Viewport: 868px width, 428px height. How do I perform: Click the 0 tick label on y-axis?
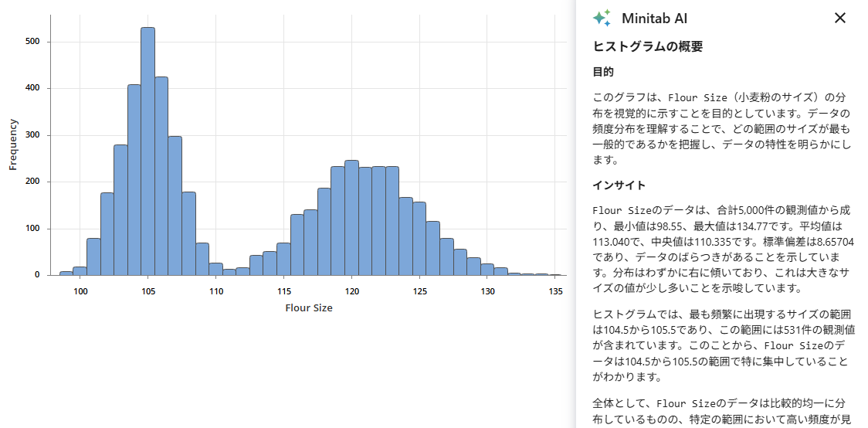coord(37,275)
